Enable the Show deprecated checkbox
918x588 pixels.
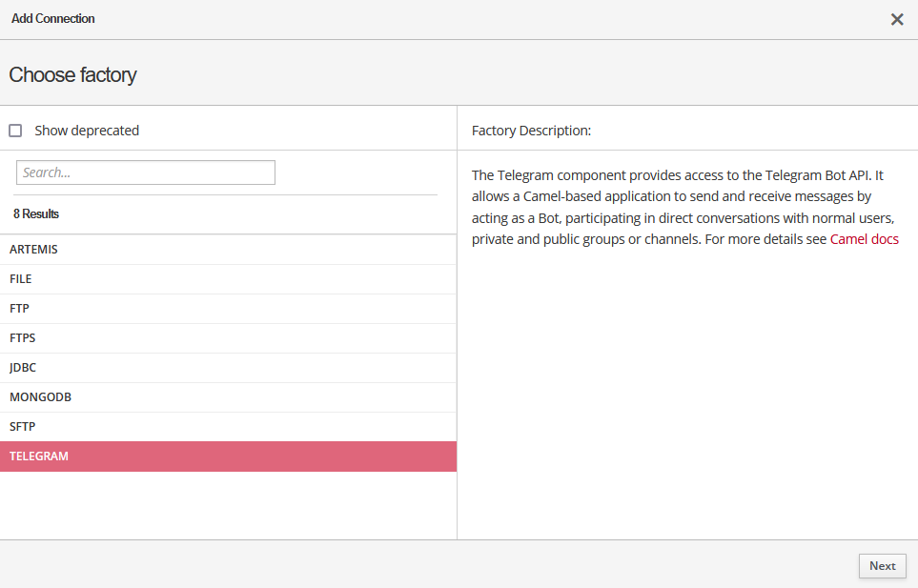pos(15,131)
